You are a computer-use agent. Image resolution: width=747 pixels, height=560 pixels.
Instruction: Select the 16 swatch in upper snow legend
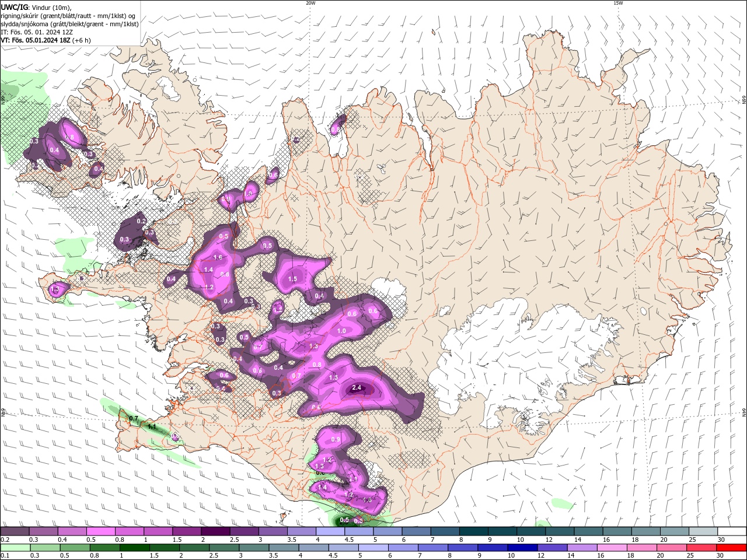pyautogui.click(x=617, y=531)
